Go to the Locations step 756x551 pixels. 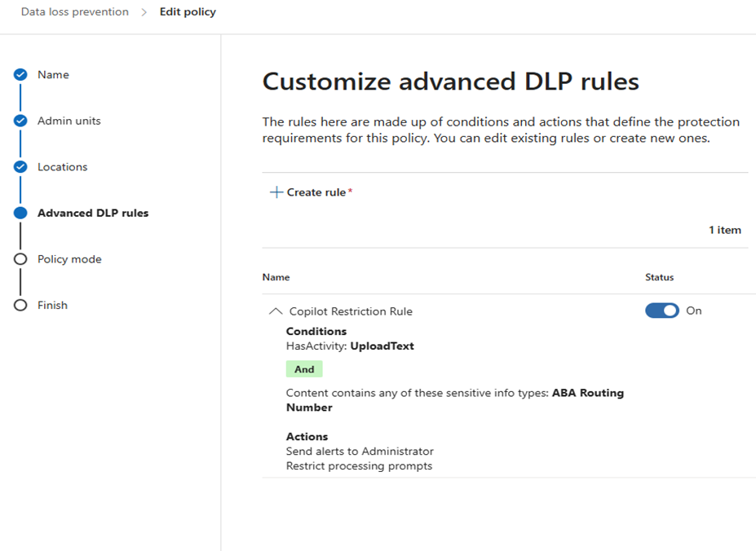[x=63, y=167]
